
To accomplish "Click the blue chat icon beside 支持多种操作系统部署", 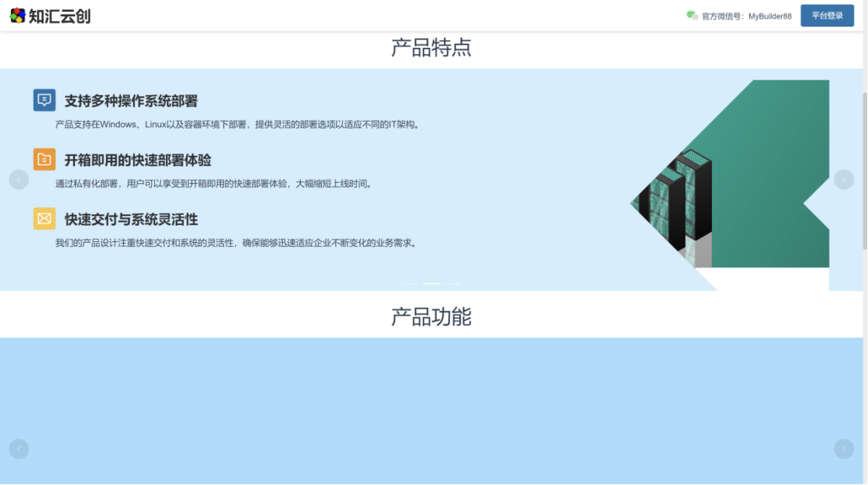I will coord(45,100).
